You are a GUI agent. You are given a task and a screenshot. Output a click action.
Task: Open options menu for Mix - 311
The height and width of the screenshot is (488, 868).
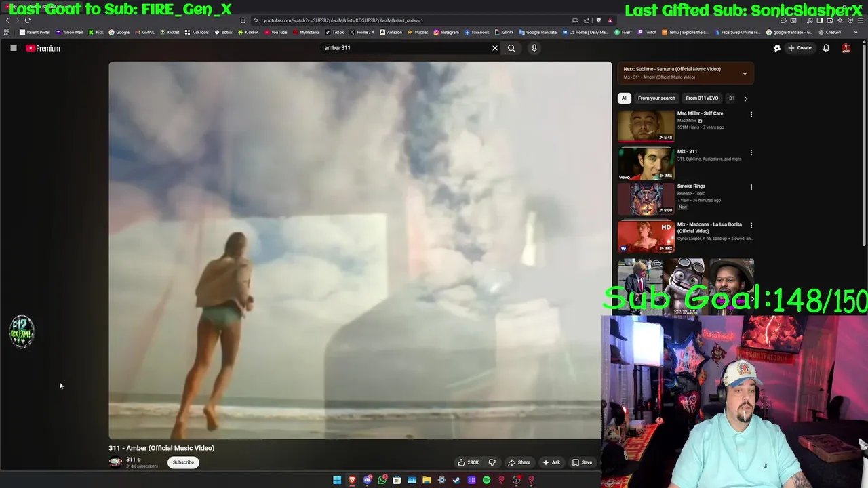[x=751, y=152]
